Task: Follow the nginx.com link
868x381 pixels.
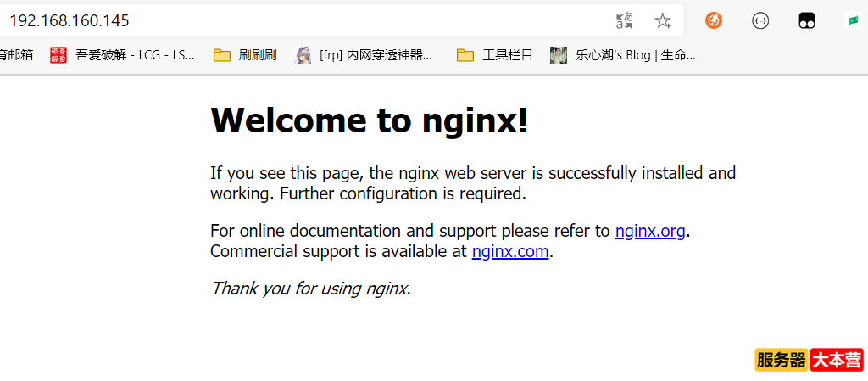Action: tap(509, 251)
